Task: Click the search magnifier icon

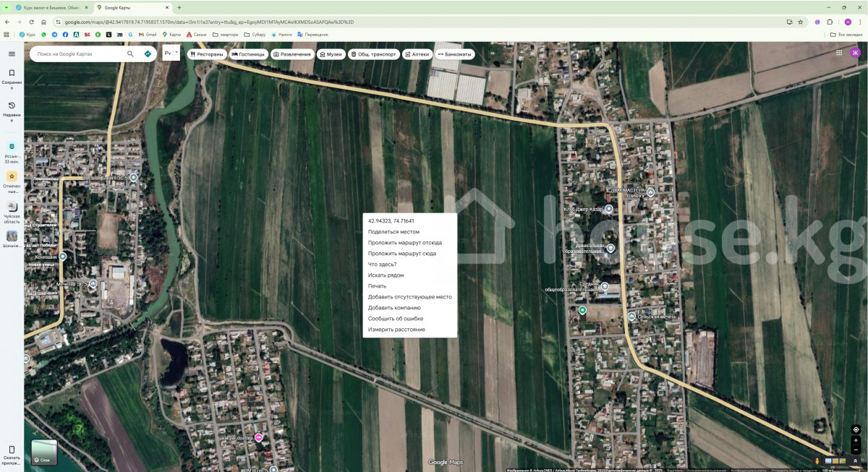Action: 130,54
